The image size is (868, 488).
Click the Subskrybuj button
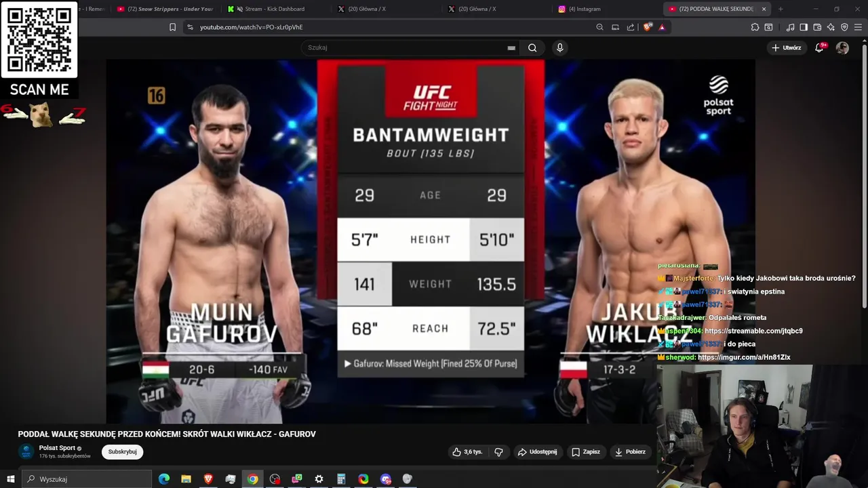coord(123,451)
